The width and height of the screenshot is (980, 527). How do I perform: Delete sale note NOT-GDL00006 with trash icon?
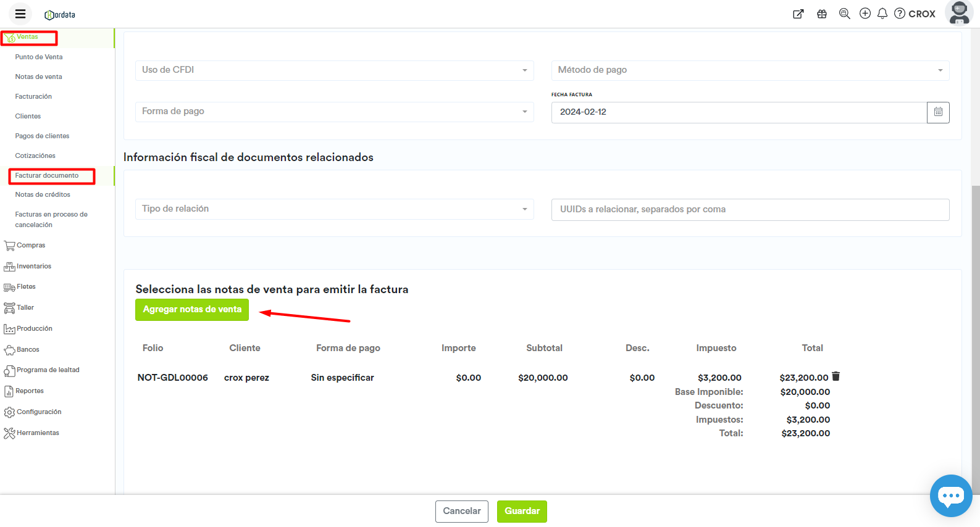(x=836, y=376)
